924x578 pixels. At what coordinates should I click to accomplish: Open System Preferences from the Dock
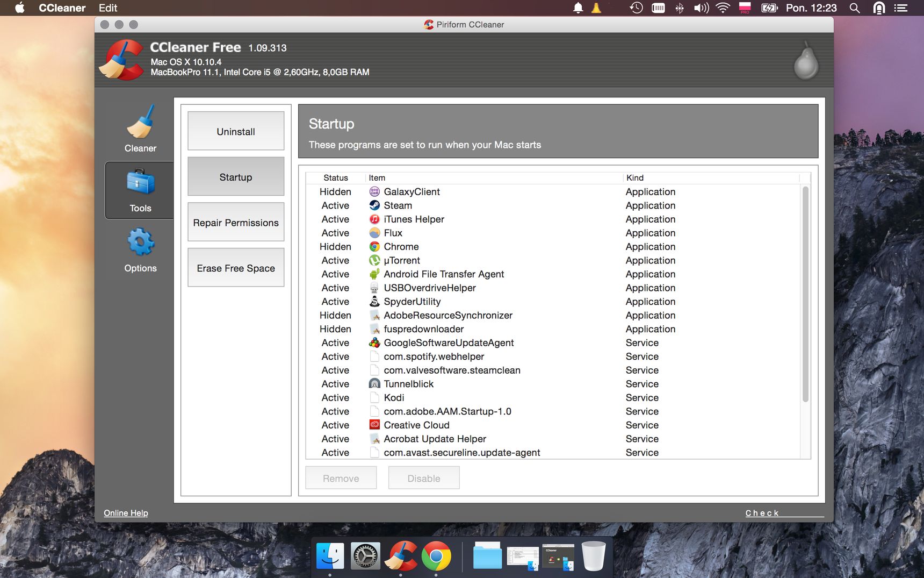click(365, 556)
